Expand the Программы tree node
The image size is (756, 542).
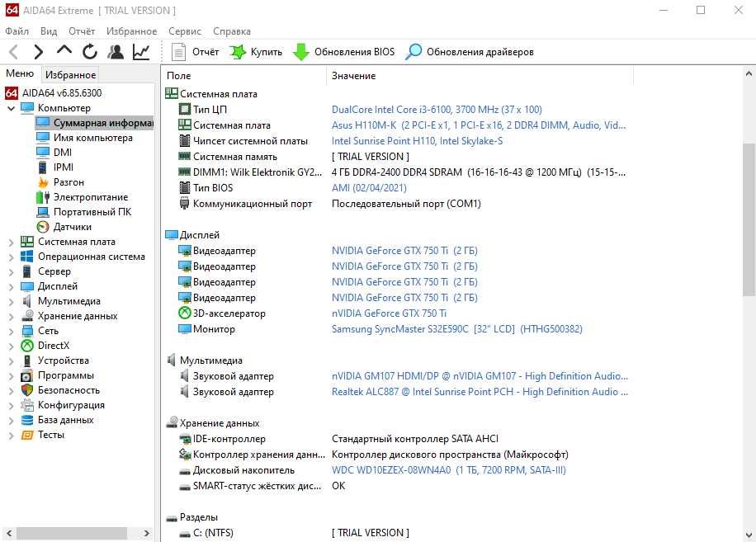[11, 376]
